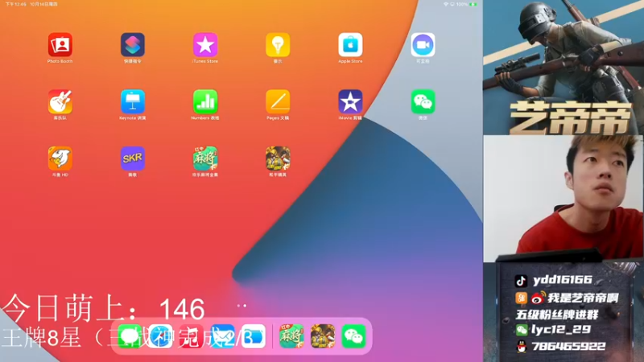Tap the "Apple Store" label text
Viewport: 644px width, 362px height.
[350, 61]
